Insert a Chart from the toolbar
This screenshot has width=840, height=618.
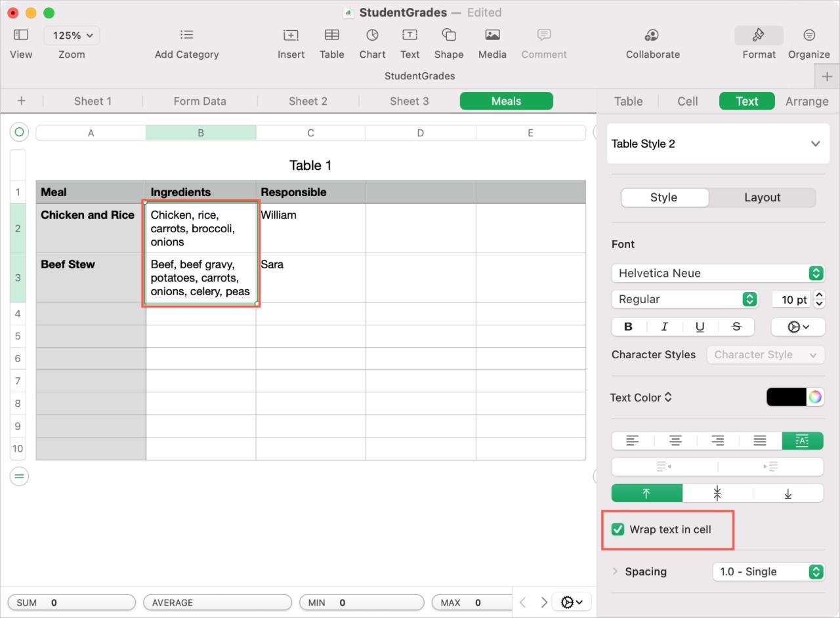point(372,35)
